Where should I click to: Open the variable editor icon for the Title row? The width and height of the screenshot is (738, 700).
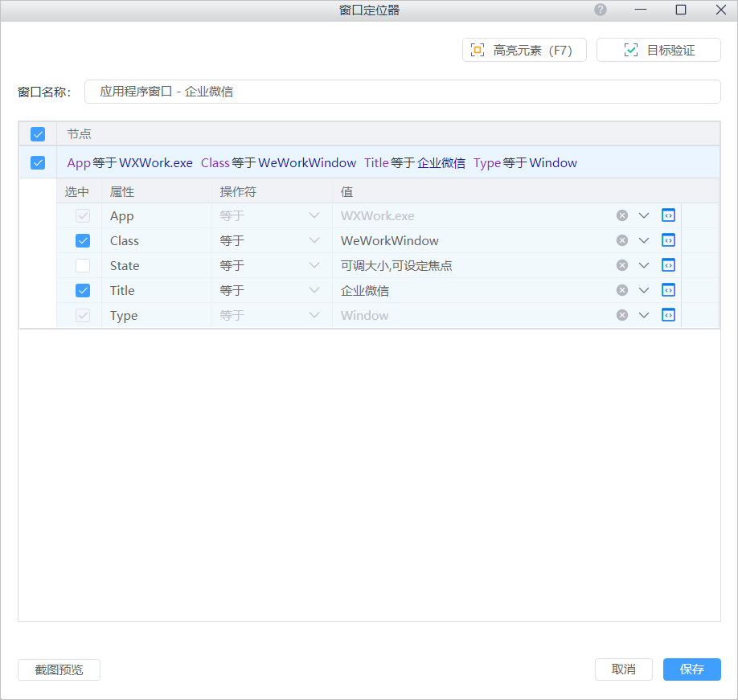(x=668, y=290)
